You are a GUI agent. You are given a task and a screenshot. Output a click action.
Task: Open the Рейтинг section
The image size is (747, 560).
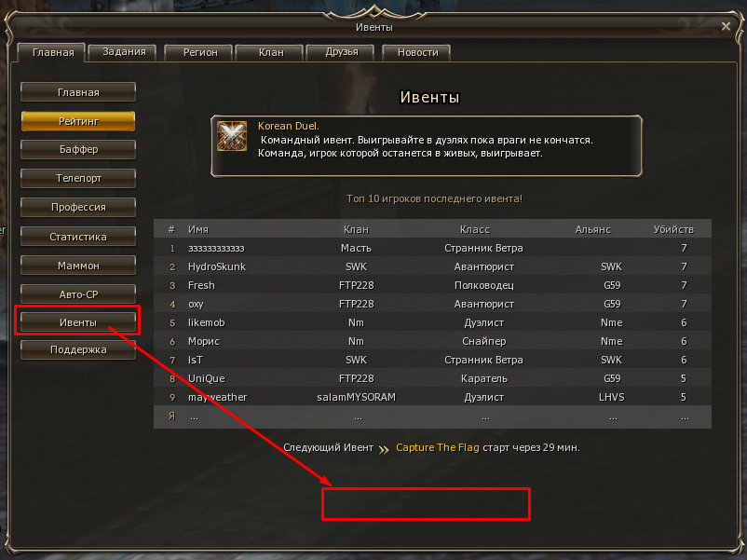coord(78,121)
